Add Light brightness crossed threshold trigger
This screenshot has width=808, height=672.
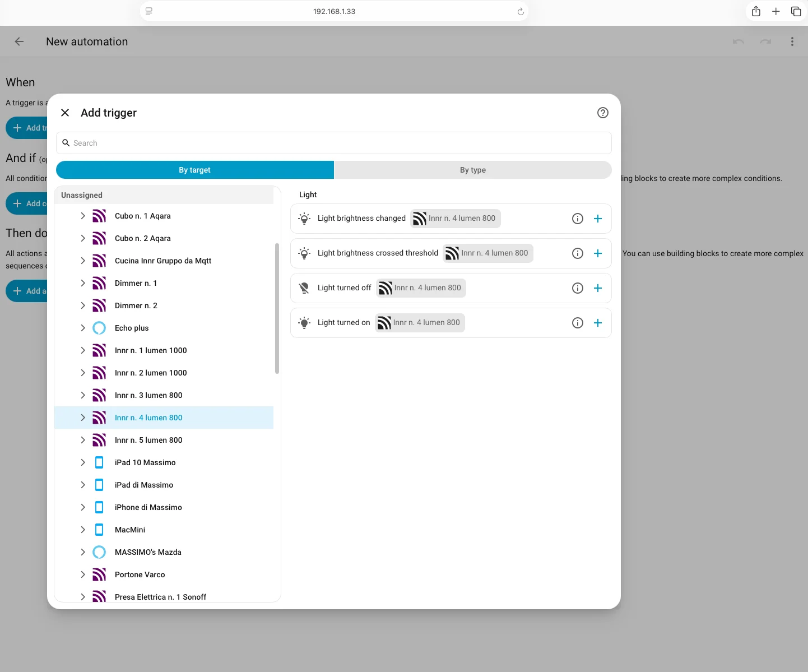[598, 253]
